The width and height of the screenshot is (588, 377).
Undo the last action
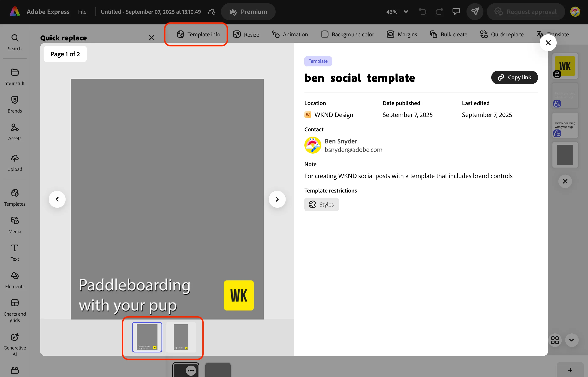[422, 12]
